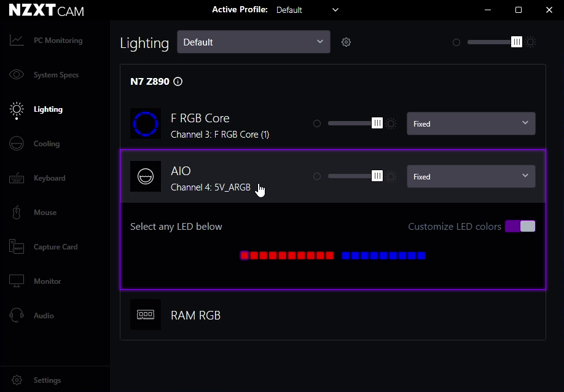Open the Fixed effect dropdown for F RGB Core
The height and width of the screenshot is (392, 564).
471,123
